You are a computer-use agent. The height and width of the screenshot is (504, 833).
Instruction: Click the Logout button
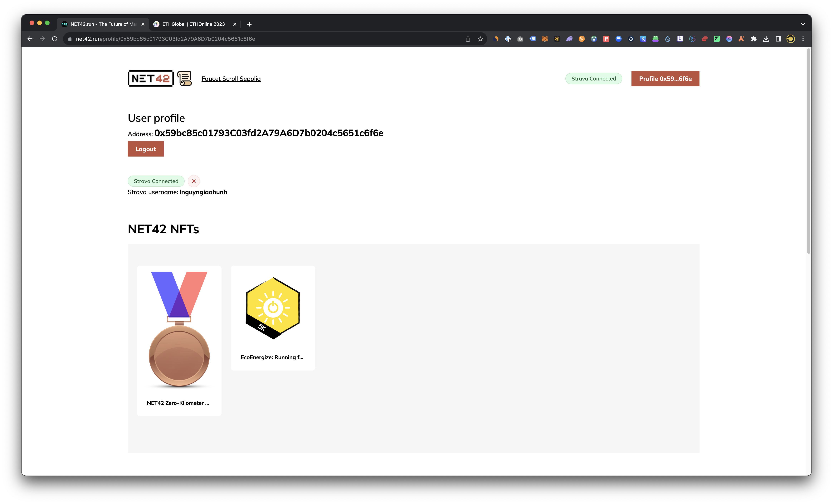tap(145, 149)
